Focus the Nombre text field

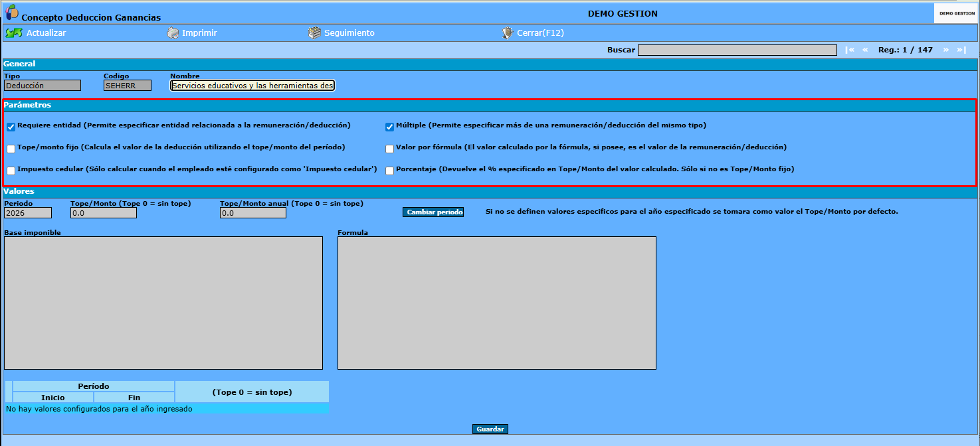point(252,85)
